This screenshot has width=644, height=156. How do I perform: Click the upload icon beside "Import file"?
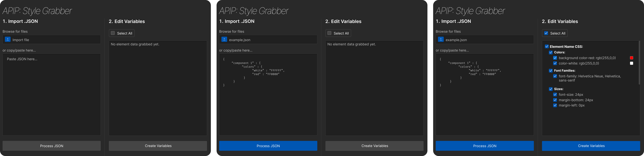[8, 39]
